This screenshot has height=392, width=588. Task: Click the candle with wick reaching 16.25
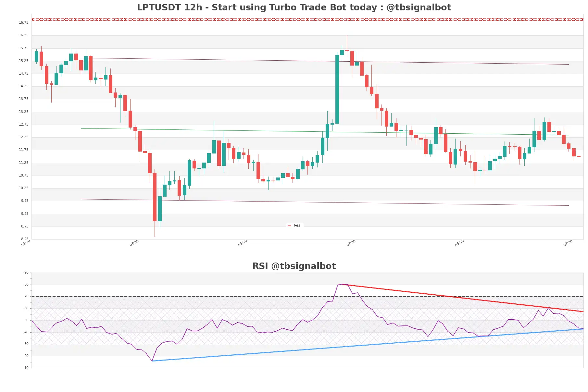[x=347, y=50]
